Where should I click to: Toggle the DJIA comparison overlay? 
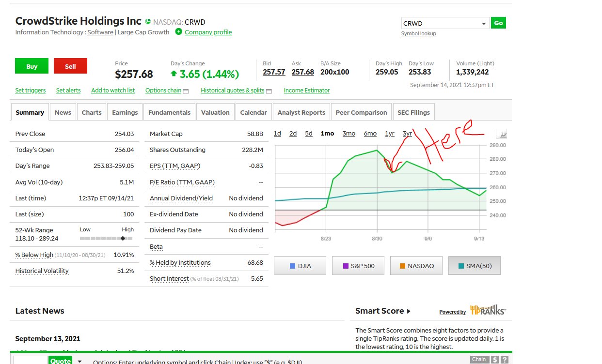pyautogui.click(x=300, y=266)
